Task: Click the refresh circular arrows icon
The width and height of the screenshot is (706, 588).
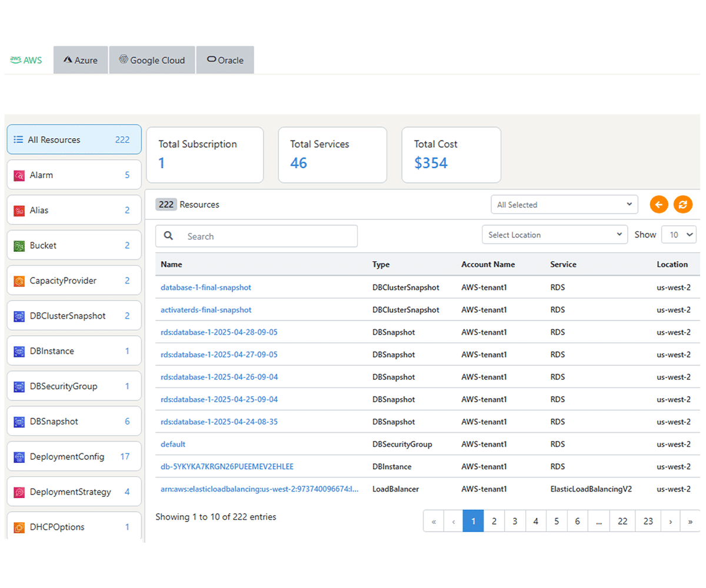Action: [x=683, y=205]
